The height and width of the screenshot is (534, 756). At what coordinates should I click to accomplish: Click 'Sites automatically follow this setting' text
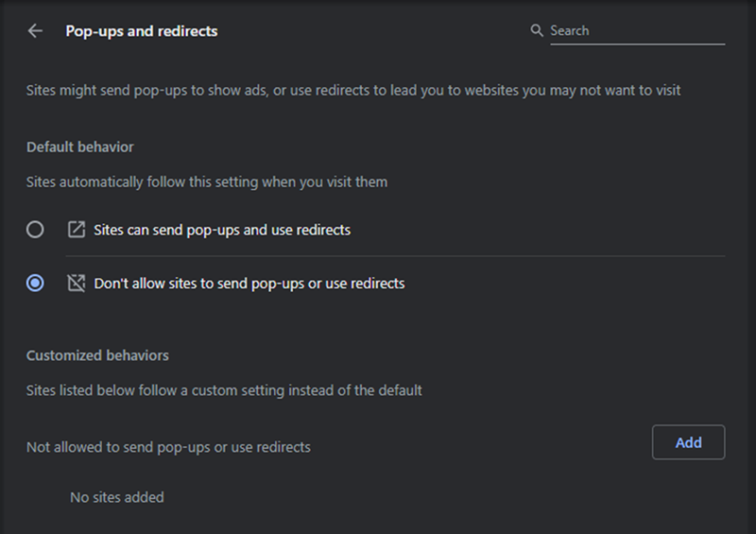point(207,182)
